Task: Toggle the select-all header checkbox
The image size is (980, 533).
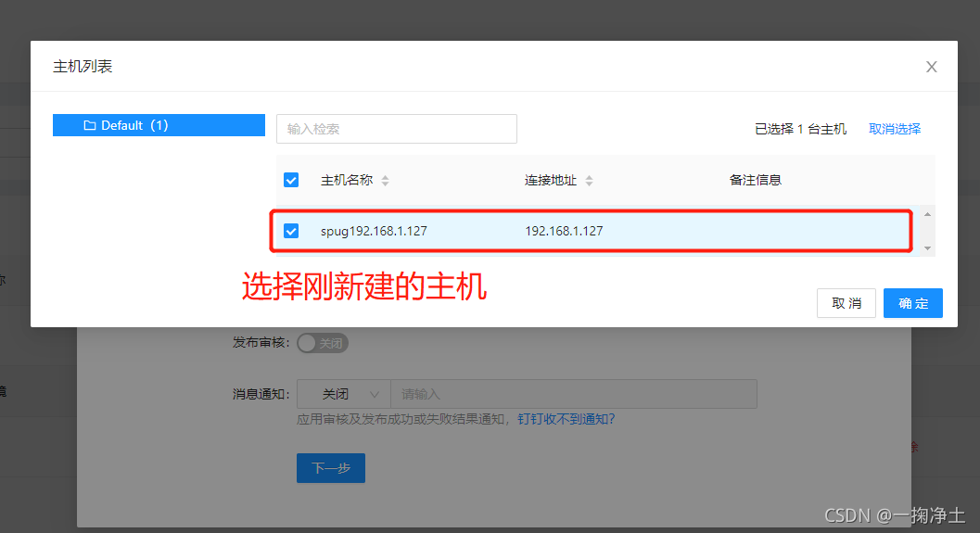Action: (291, 180)
